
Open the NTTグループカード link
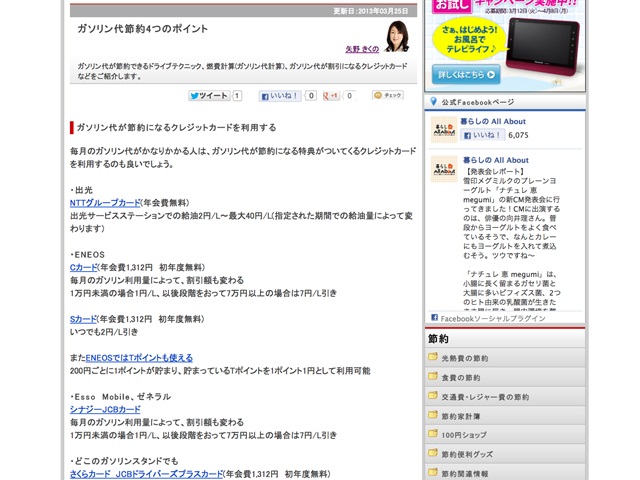click(105, 203)
